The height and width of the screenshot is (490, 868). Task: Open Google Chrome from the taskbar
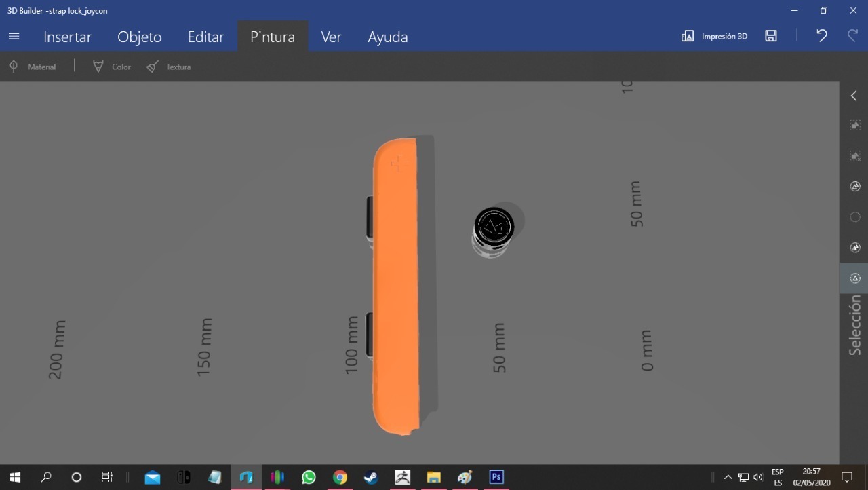coord(340,477)
